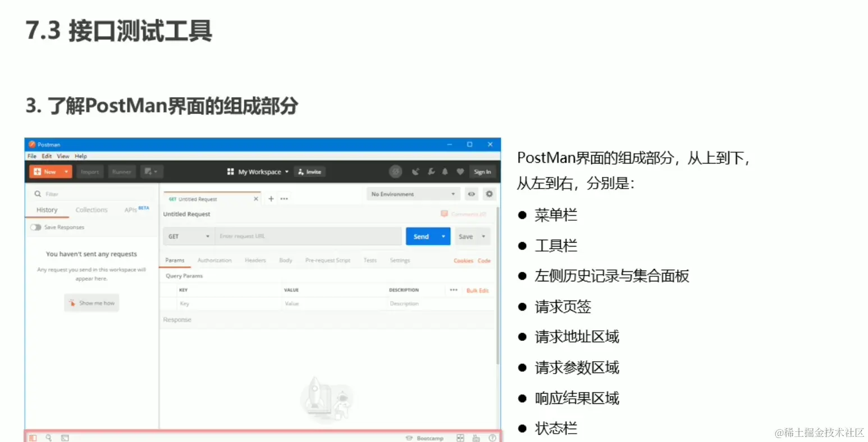
Task: Toggle sidebar icon in status bar
Action: [x=33, y=438]
